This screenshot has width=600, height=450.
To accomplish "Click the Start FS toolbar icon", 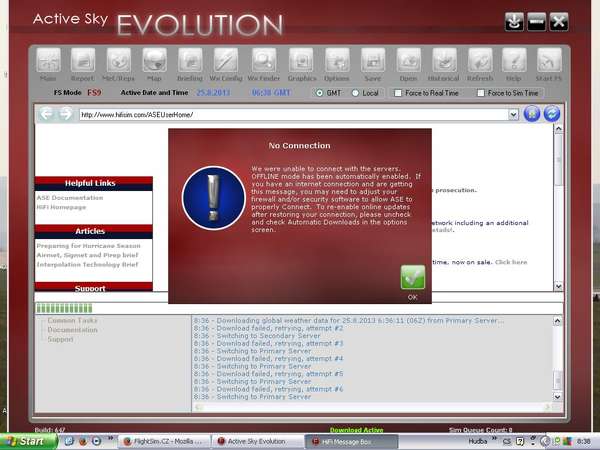I will click(549, 60).
